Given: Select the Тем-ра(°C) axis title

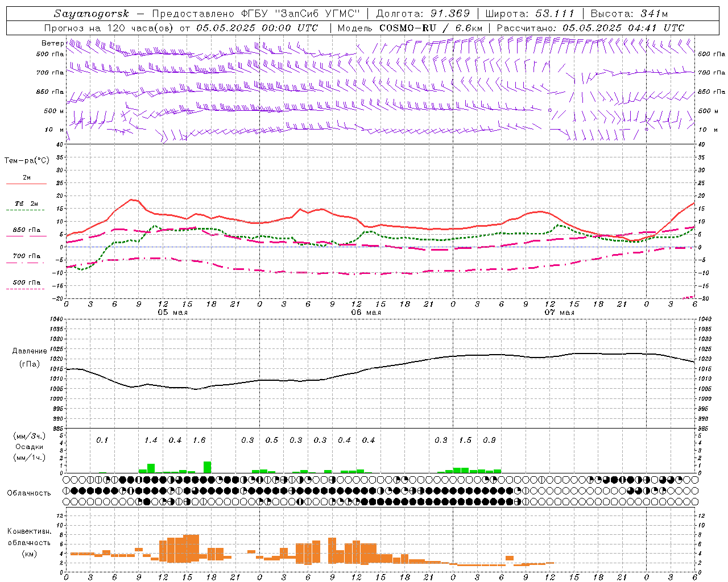Looking at the screenshot, I should [x=27, y=161].
